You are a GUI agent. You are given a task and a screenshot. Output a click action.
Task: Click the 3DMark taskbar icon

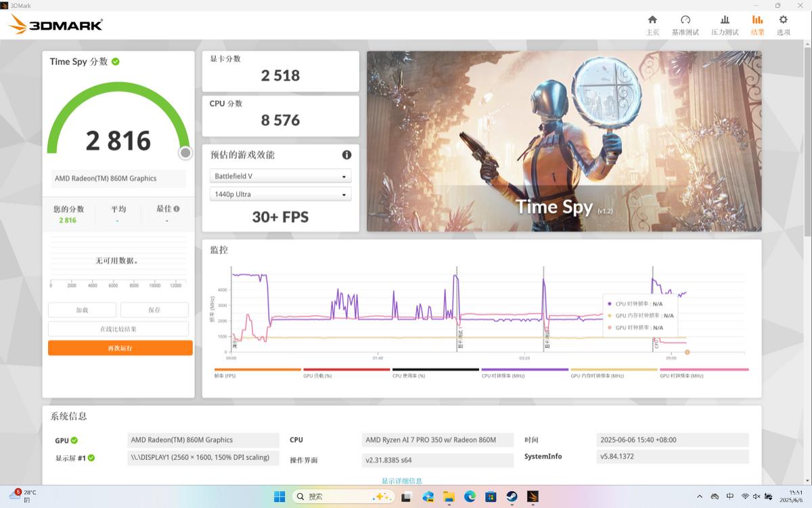pyautogui.click(x=533, y=496)
